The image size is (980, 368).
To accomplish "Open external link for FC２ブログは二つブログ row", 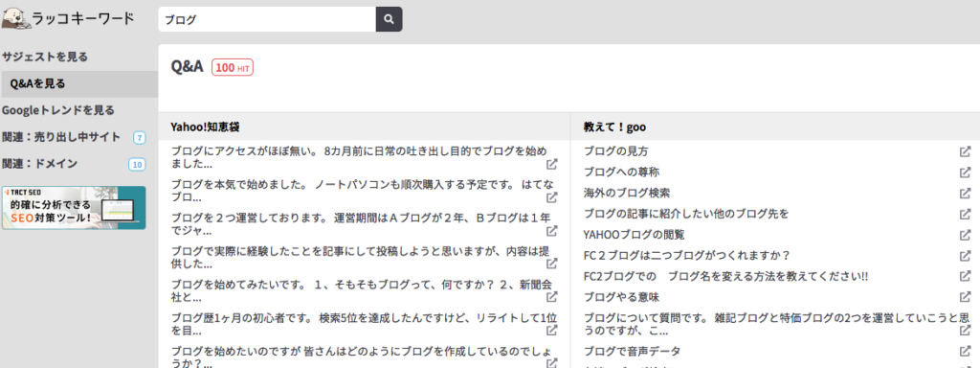I will [x=965, y=256].
